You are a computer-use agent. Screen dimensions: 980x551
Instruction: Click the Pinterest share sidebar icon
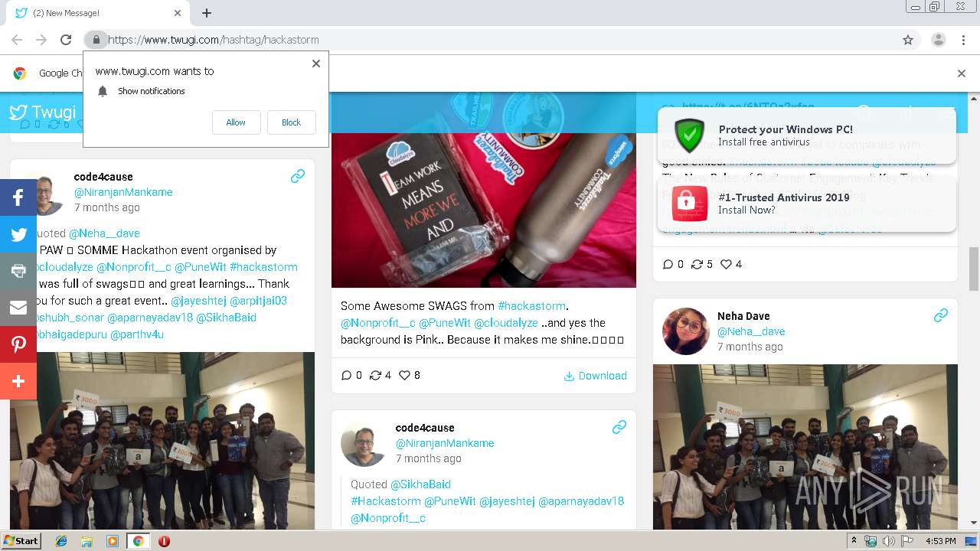click(18, 344)
